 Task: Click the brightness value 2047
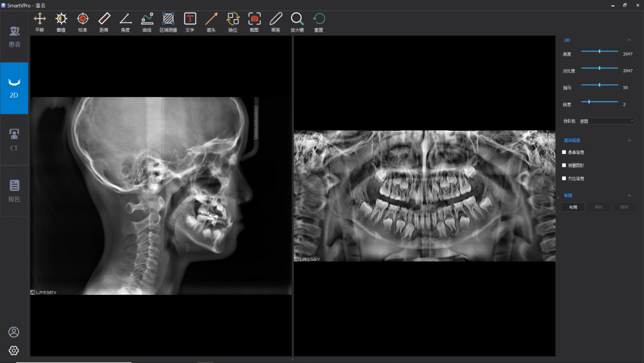point(627,54)
